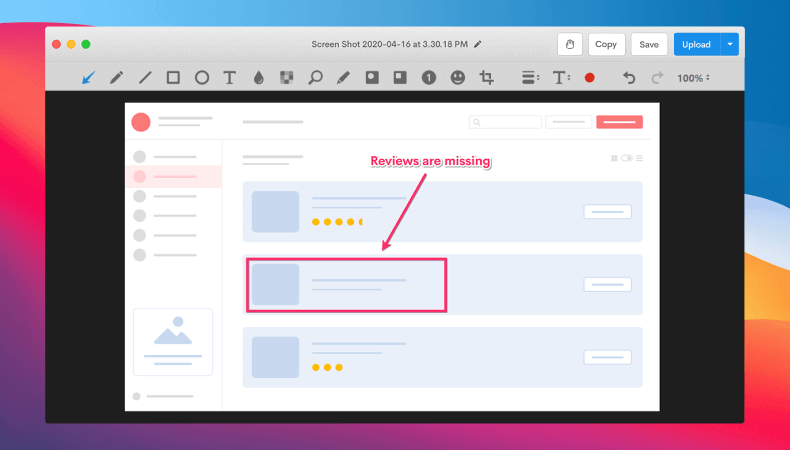Expand the 100% zoom level menu

click(x=693, y=77)
